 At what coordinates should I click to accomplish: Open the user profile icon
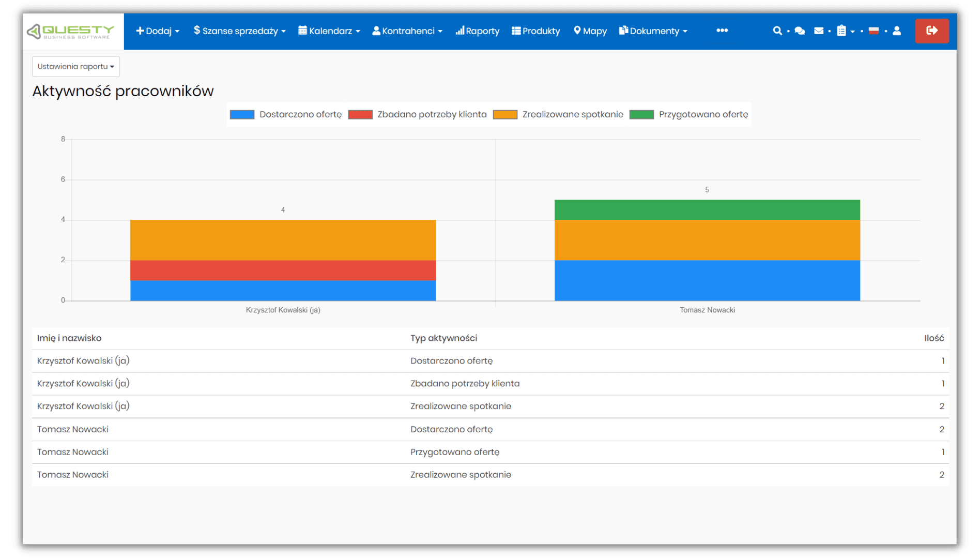click(897, 31)
